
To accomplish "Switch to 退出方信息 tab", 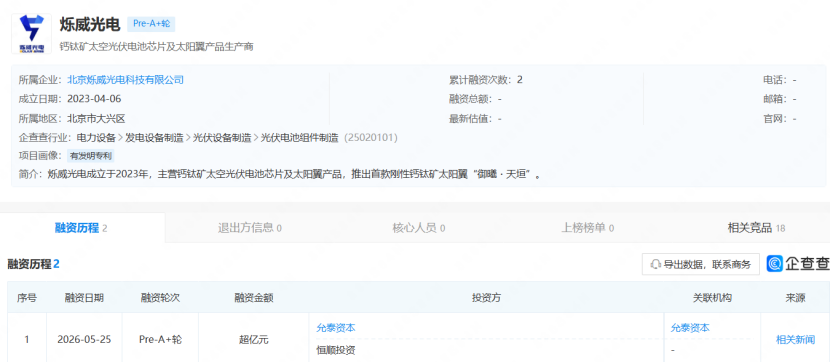I will [x=250, y=228].
